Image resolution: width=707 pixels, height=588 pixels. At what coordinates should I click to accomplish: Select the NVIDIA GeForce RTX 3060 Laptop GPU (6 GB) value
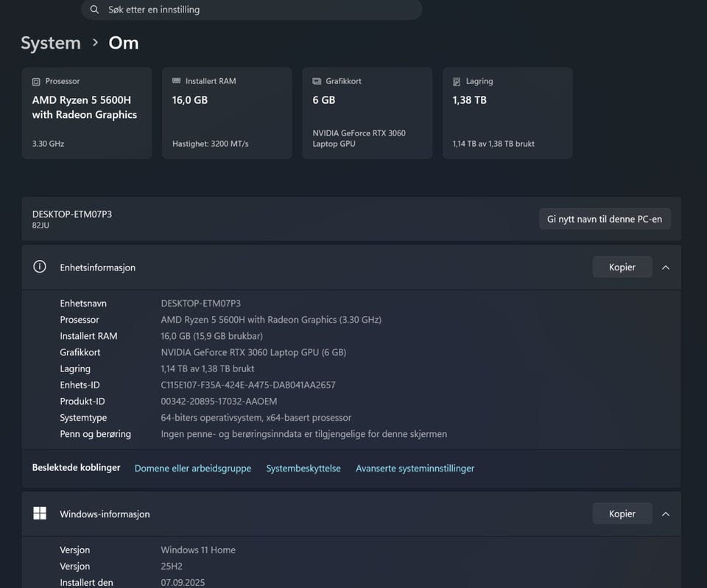(x=253, y=352)
